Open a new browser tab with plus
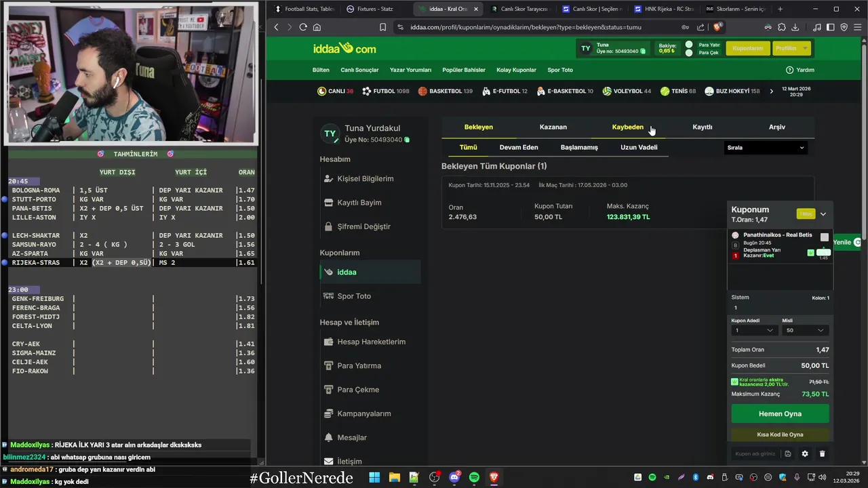 [x=780, y=9]
